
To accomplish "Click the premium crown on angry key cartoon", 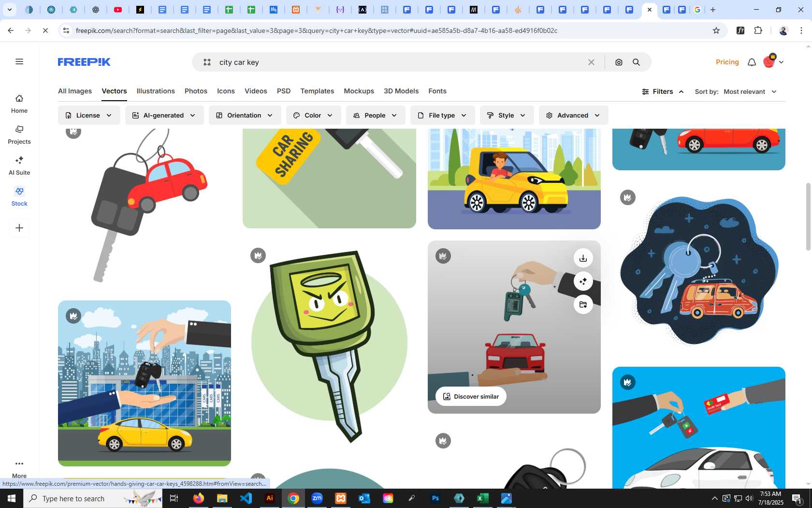I will tap(258, 255).
